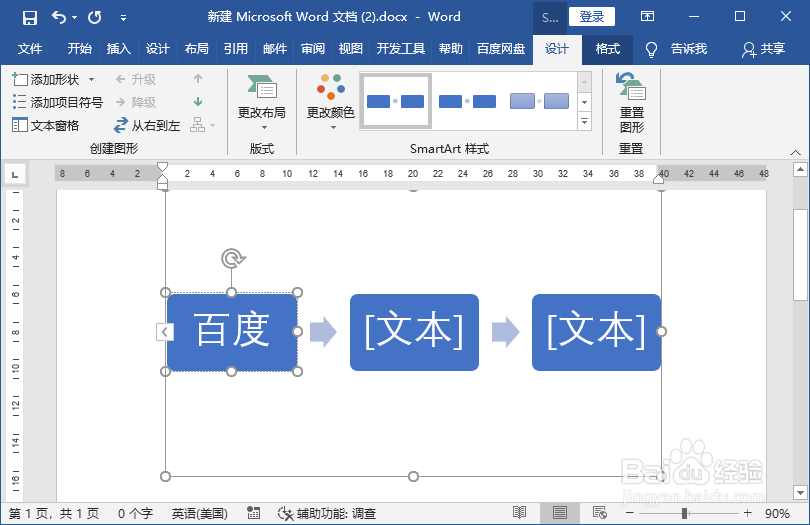810x525 pixels.
Task: Click the macro recording status icon
Action: pos(254,513)
